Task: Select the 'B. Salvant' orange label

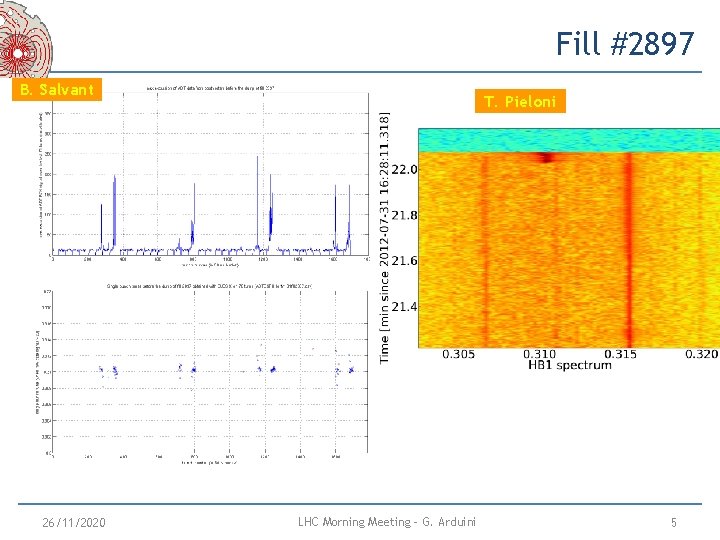Action: point(57,89)
